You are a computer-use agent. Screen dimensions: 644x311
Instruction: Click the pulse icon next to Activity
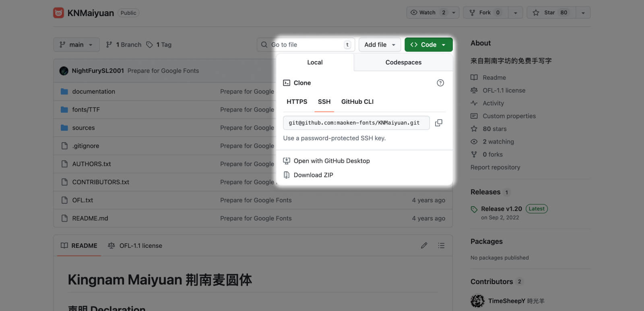click(474, 103)
